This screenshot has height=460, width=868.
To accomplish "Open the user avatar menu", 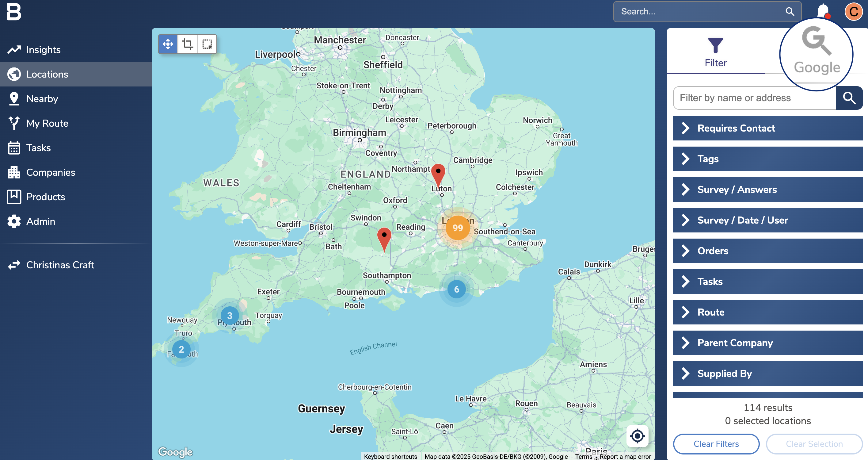I will pyautogui.click(x=853, y=12).
